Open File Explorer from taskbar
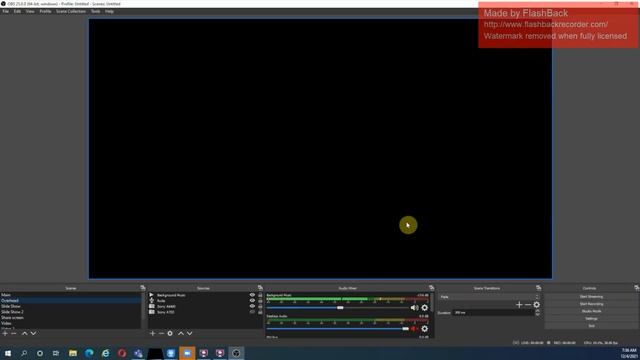The height and width of the screenshot is (360, 640). pos(73,353)
